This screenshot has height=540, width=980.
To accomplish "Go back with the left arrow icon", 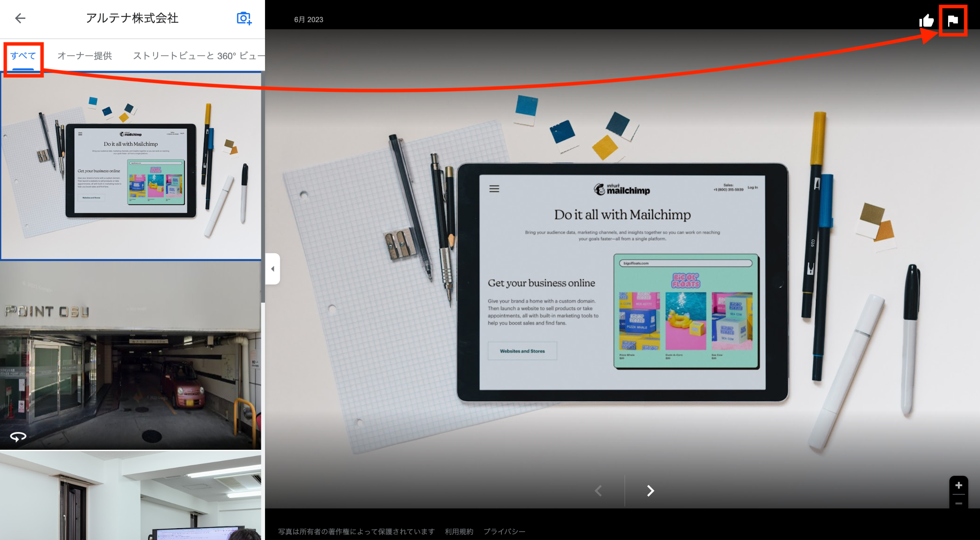I will pos(20,18).
